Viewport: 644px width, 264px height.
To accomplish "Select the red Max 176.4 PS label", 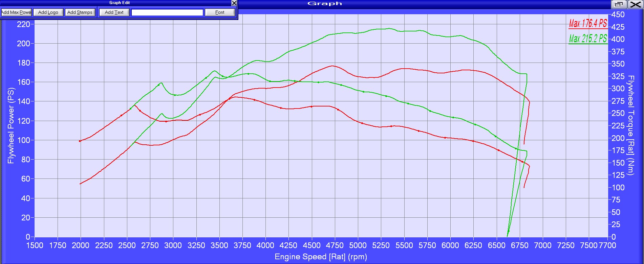I will (588, 23).
